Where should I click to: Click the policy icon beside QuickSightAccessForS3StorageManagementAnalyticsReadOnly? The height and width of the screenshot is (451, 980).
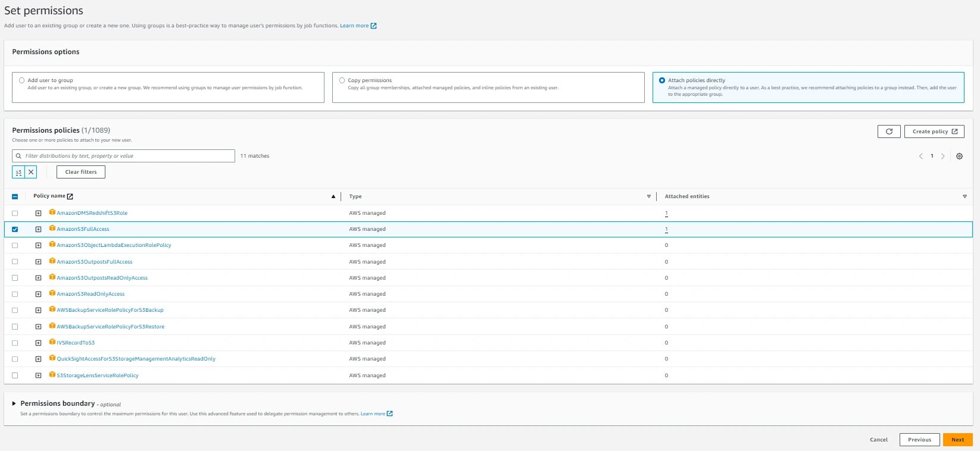tap(52, 358)
